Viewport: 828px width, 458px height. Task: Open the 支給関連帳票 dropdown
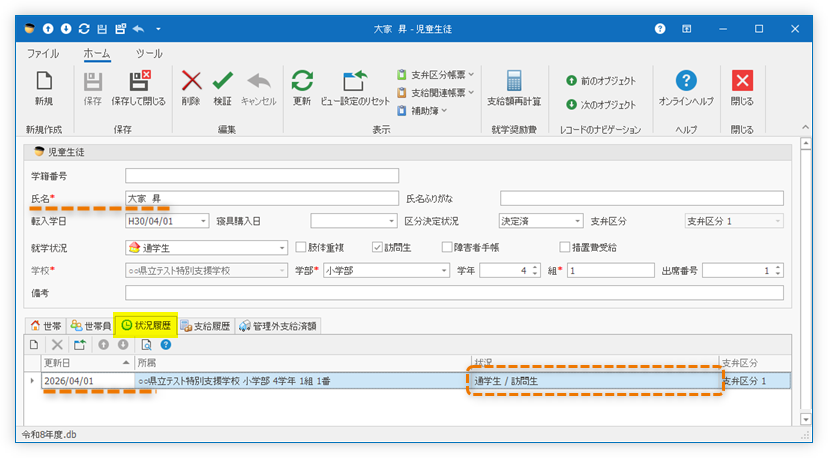(x=436, y=92)
